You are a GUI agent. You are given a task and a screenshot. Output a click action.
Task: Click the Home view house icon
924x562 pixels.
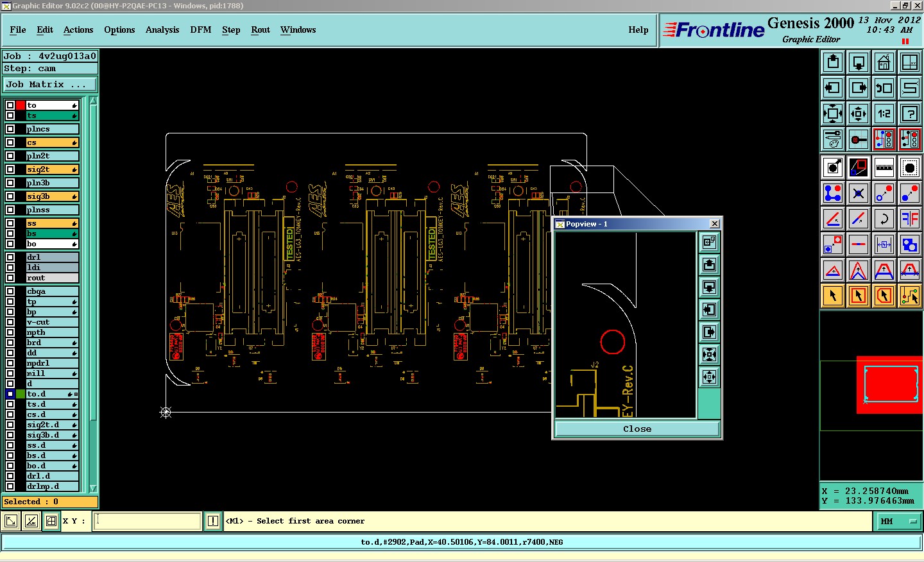point(884,62)
